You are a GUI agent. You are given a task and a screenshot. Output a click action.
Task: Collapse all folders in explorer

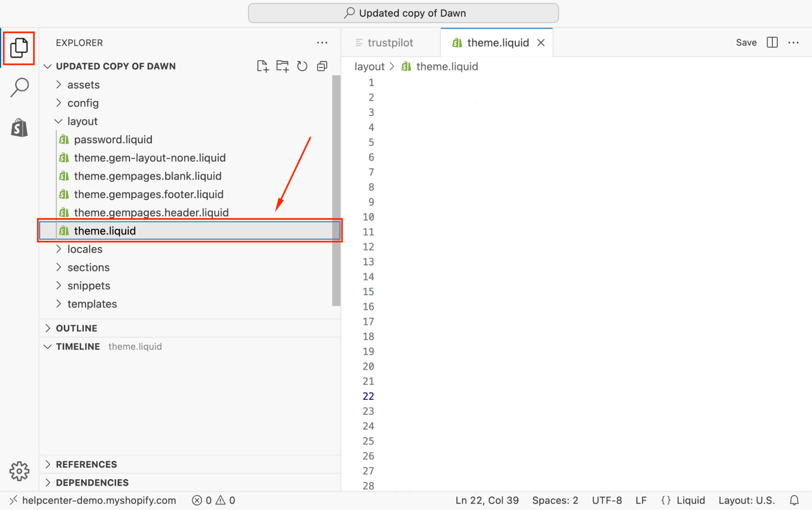click(322, 66)
